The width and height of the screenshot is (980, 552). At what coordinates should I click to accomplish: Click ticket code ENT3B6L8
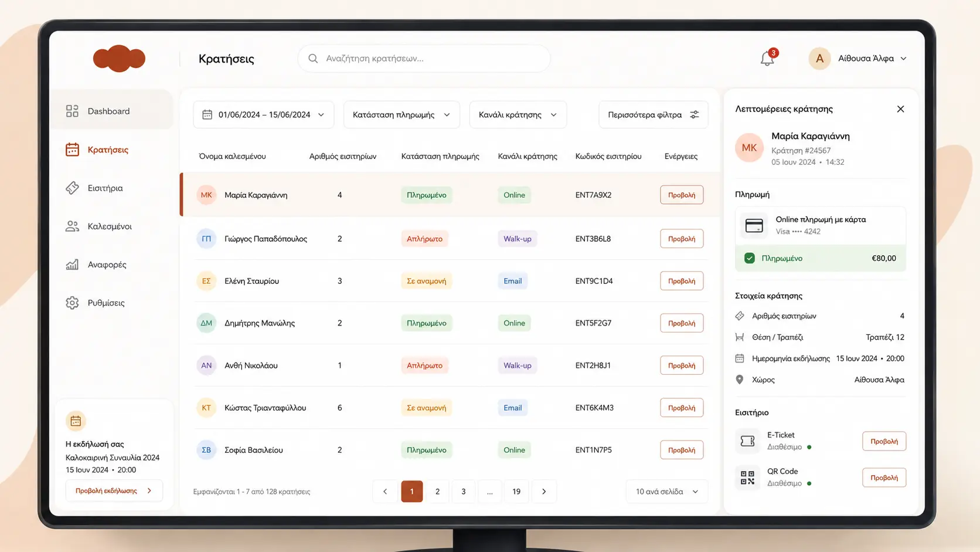593,239
